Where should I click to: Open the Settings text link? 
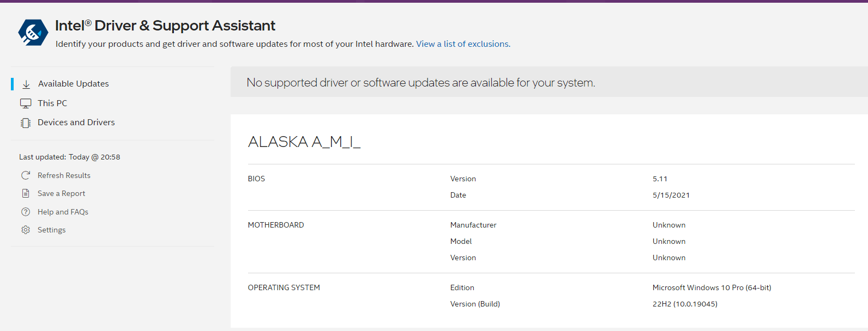tap(51, 230)
